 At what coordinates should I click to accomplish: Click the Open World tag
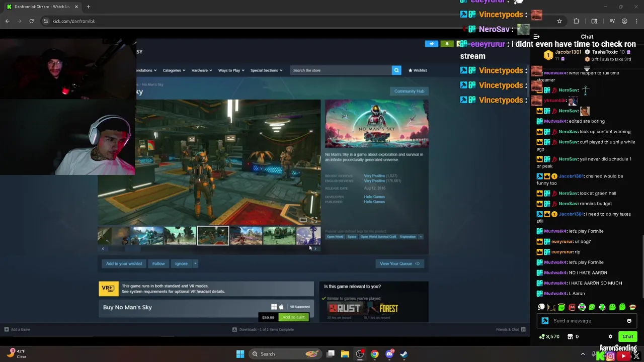pos(335,237)
